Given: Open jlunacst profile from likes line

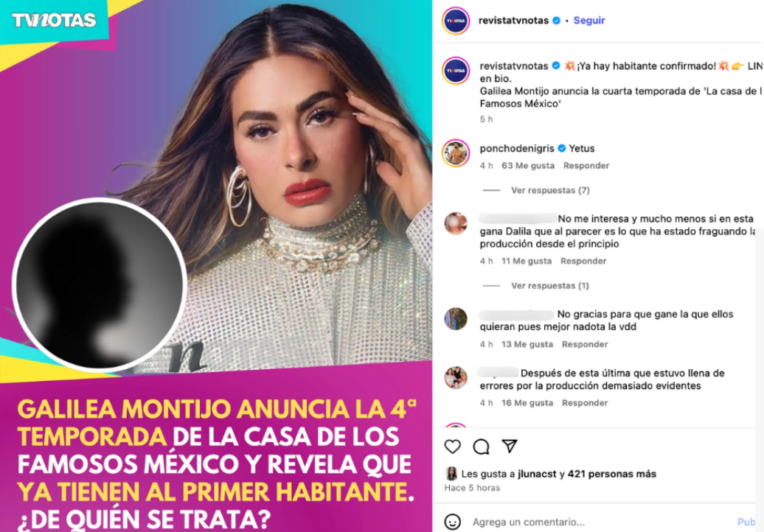Looking at the screenshot, I should click(537, 474).
